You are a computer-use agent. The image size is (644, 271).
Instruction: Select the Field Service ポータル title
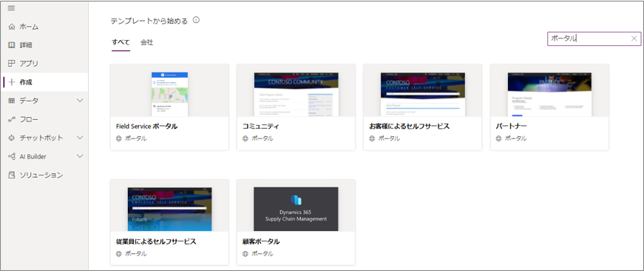(x=146, y=127)
